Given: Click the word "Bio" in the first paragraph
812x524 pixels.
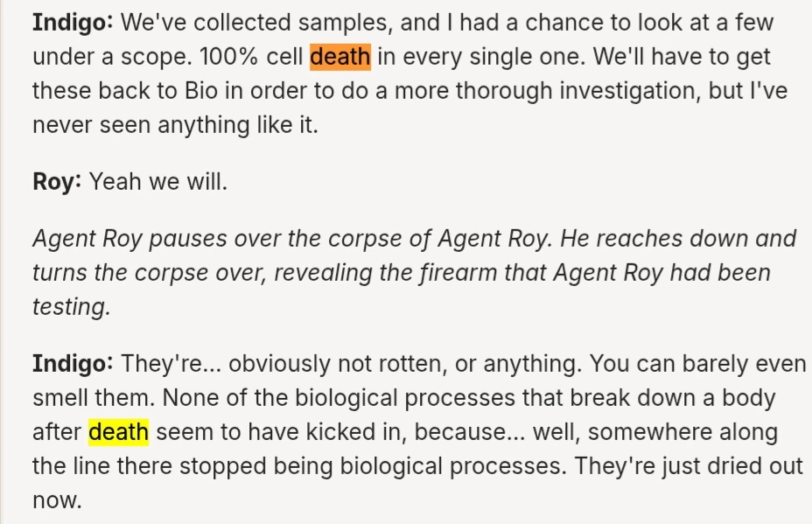Looking at the screenshot, I should coord(201,91).
